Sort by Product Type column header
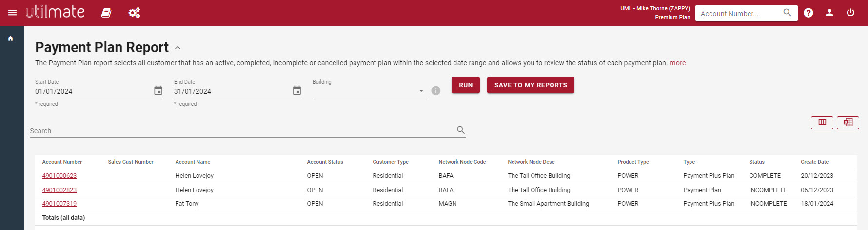The width and height of the screenshot is (868, 230). 633,162
